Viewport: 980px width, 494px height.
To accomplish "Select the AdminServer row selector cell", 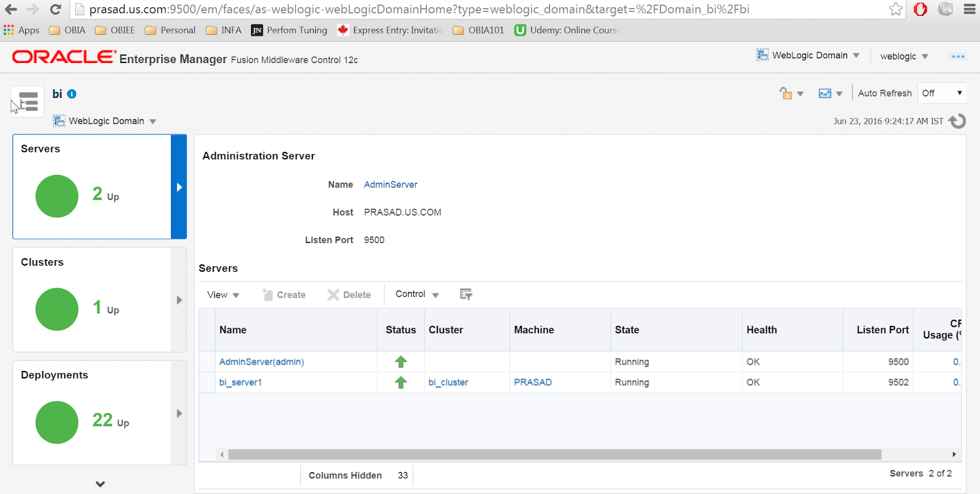I will click(x=207, y=362).
